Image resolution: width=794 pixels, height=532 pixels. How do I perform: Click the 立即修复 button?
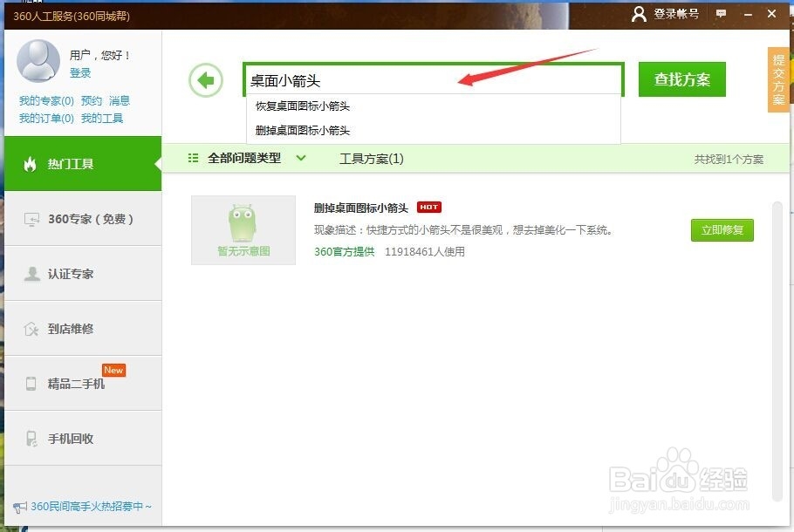pyautogui.click(x=722, y=230)
